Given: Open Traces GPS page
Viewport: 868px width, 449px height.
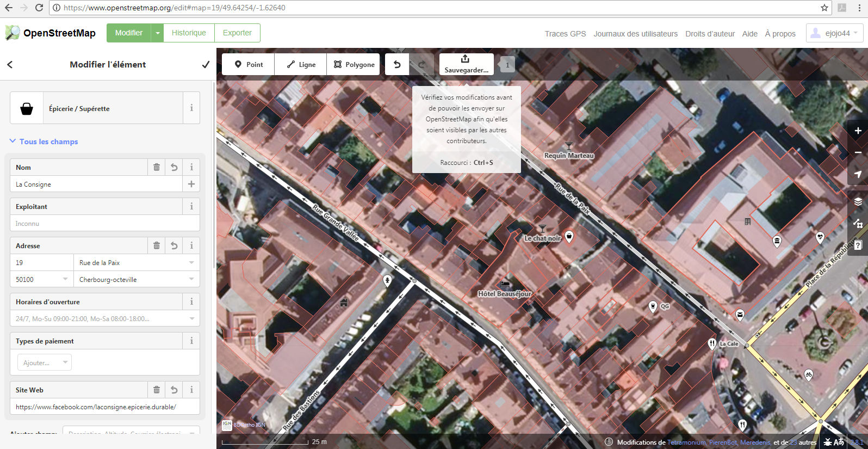Looking at the screenshot, I should pyautogui.click(x=565, y=34).
